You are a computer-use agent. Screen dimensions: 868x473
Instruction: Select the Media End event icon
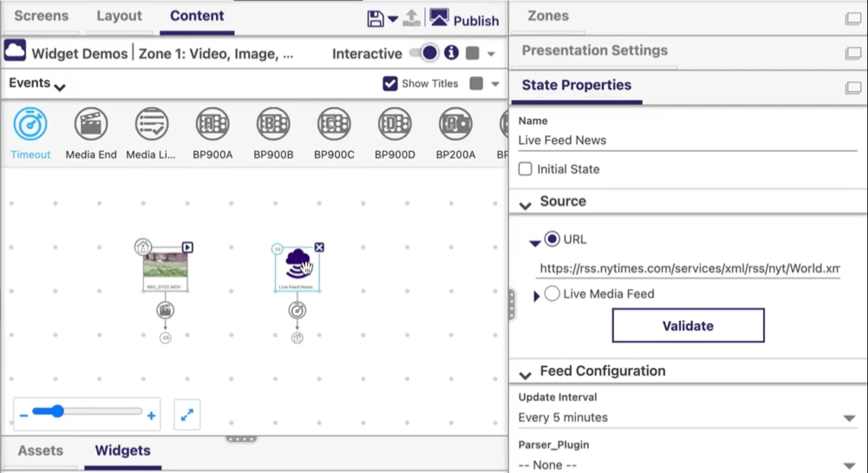coord(91,124)
